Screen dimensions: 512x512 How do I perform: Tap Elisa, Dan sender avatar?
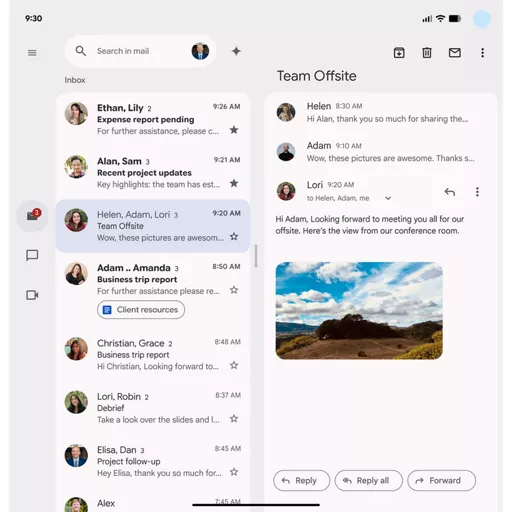coord(76,455)
